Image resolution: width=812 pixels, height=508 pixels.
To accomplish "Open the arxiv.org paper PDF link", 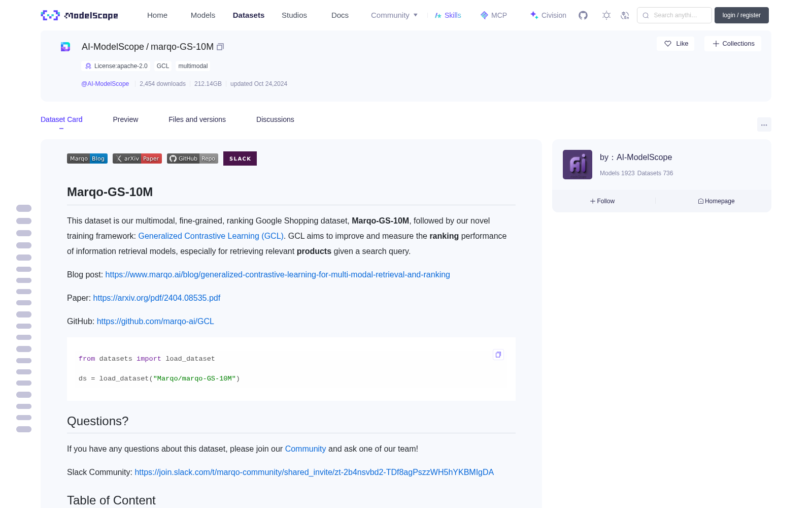I will point(157,298).
